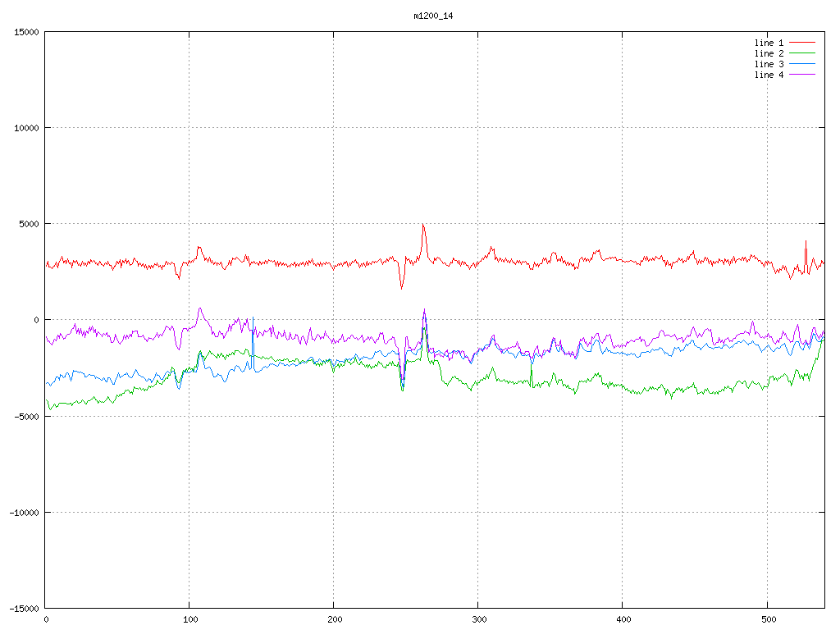
Task: Click the red line peak near 5000
Action: tap(423, 225)
